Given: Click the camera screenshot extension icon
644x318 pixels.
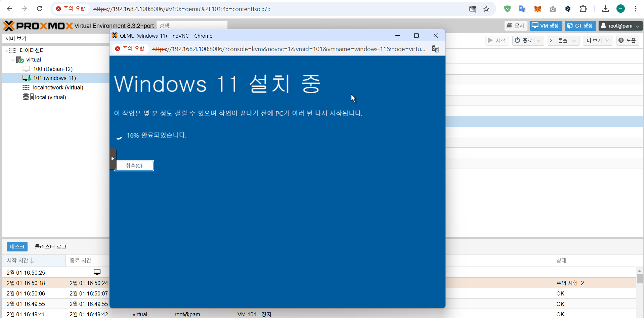Looking at the screenshot, I should (x=553, y=9).
